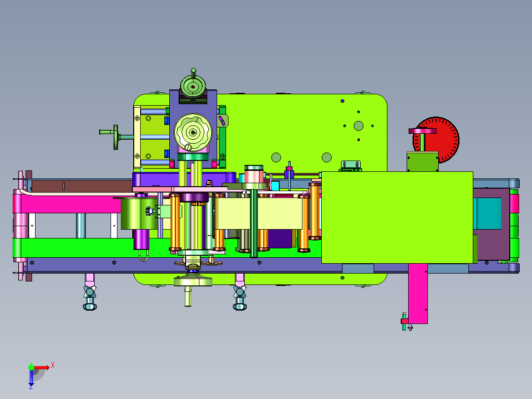This screenshot has height=399, width=532.
Task: Click the blue Z axis arrow of the triad
Action: tap(31, 378)
